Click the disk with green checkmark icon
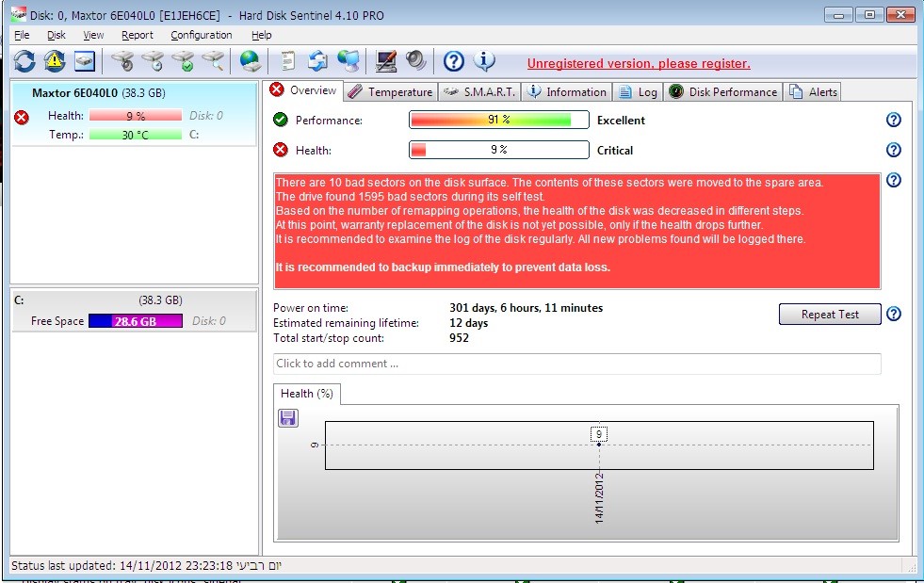 point(183,62)
